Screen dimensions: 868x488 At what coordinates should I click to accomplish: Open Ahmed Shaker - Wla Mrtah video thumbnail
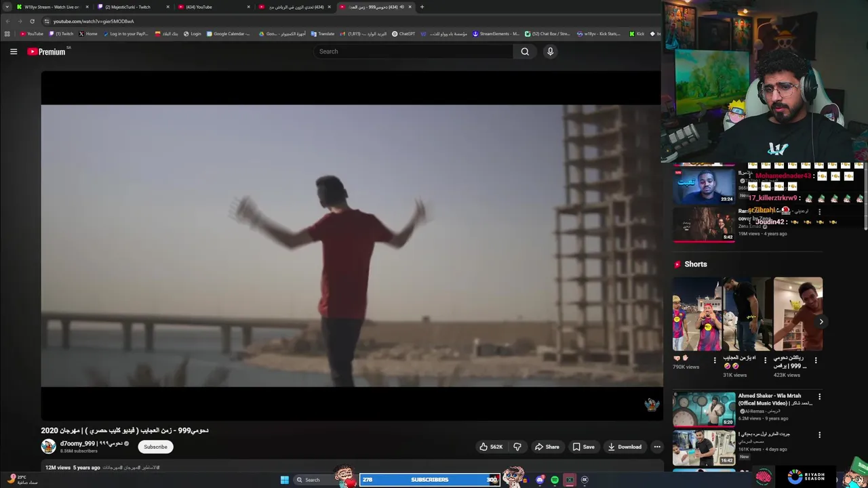click(x=703, y=409)
